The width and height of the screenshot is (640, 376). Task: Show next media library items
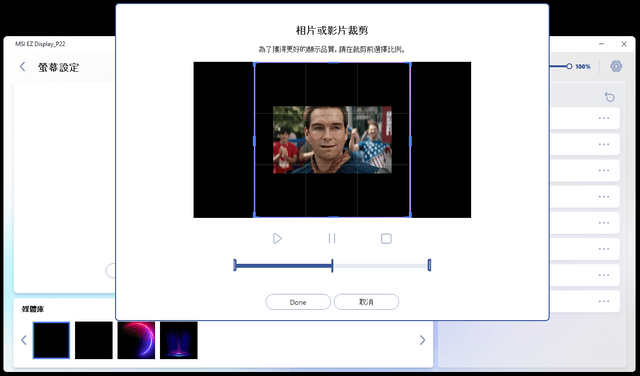422,340
